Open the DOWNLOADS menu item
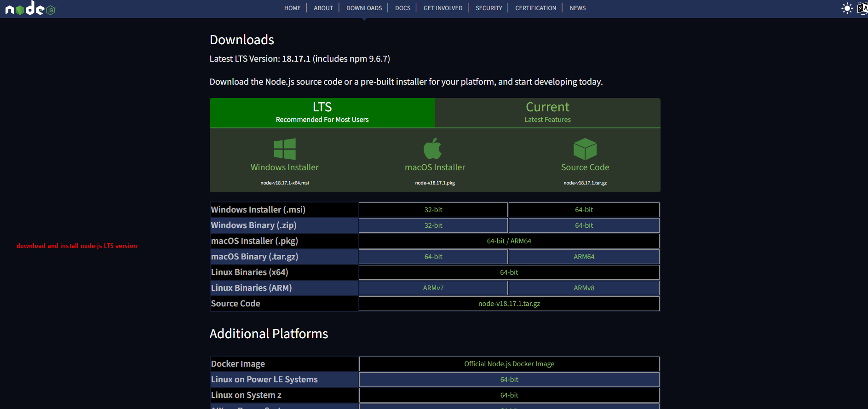Screen dimensions: 868x409 (x=364, y=8)
